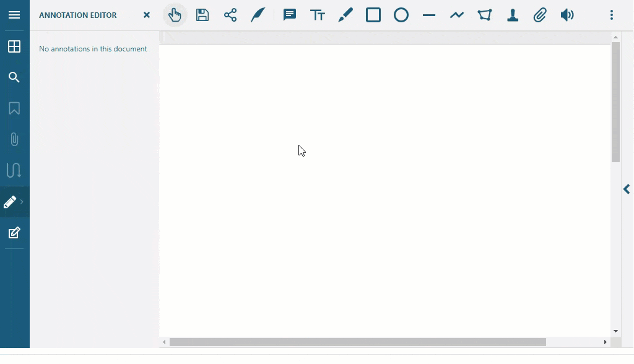Open the hamburger menu
The width and height of the screenshot is (634, 364).
point(14,15)
